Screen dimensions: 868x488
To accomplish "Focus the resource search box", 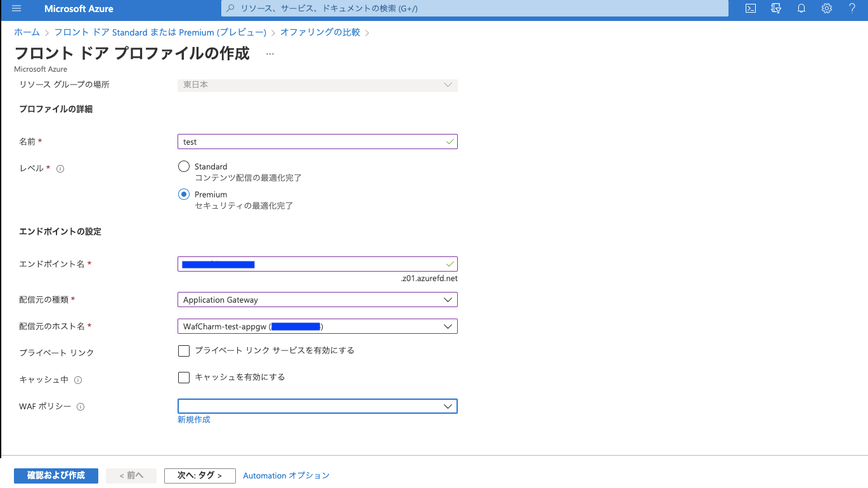I will coord(474,8).
